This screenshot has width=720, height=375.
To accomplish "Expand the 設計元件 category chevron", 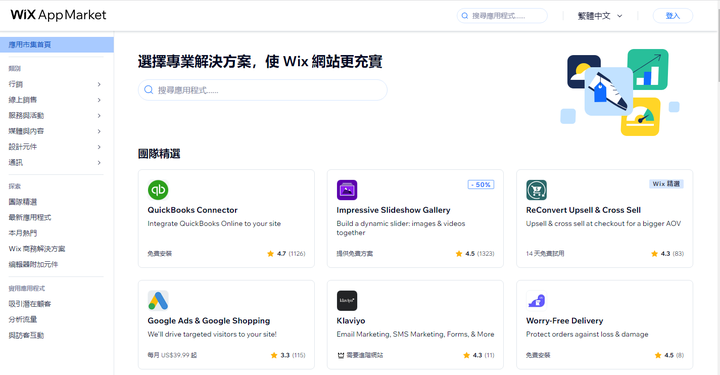I will [x=99, y=147].
